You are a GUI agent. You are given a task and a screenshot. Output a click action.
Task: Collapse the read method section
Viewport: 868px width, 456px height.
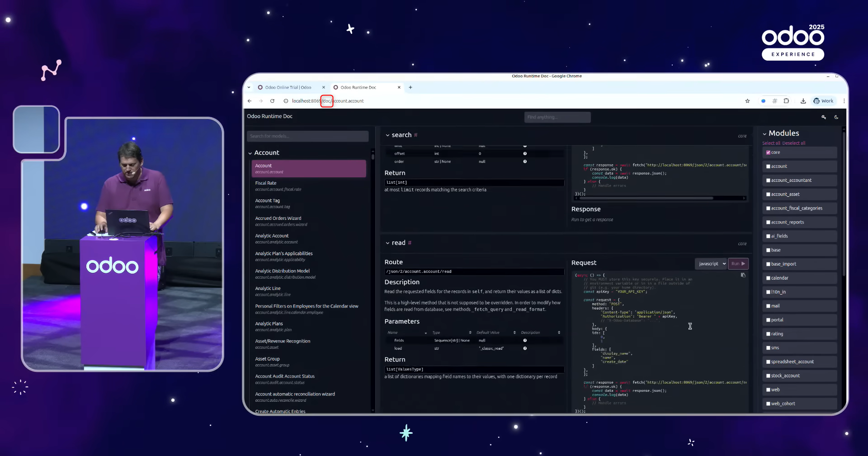tap(387, 243)
